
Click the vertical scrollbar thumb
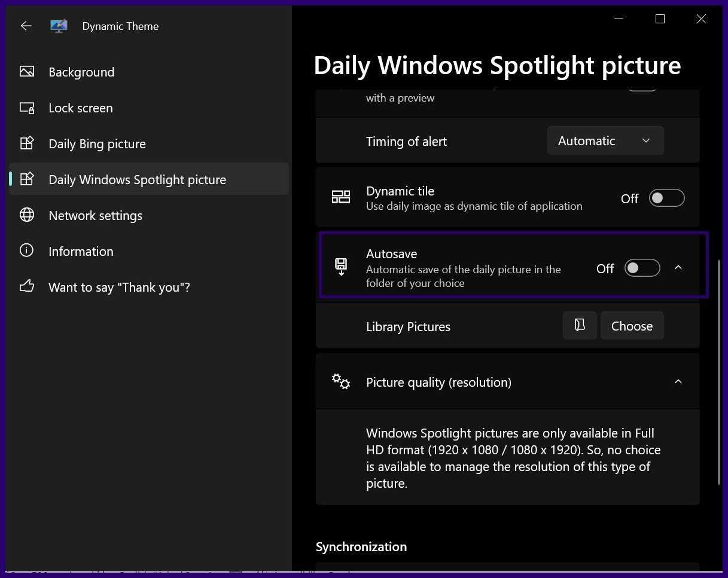coord(719,371)
